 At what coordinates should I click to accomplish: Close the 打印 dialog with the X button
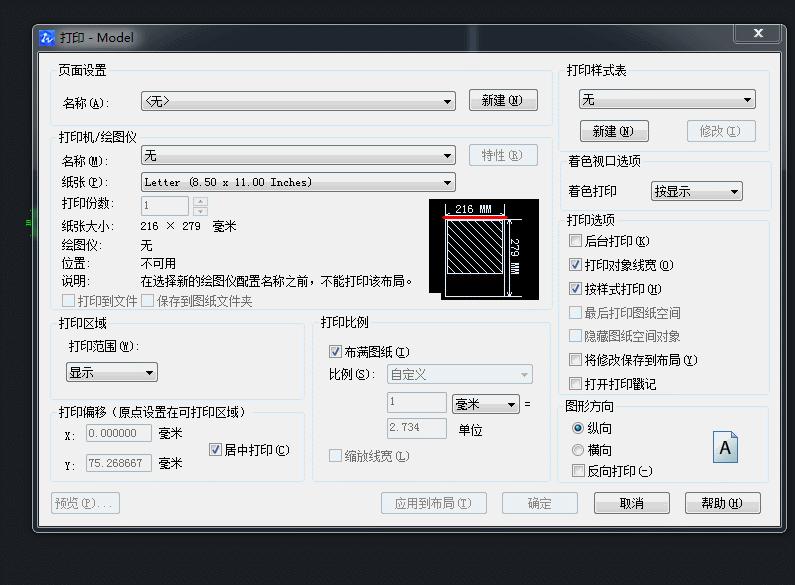pos(756,34)
